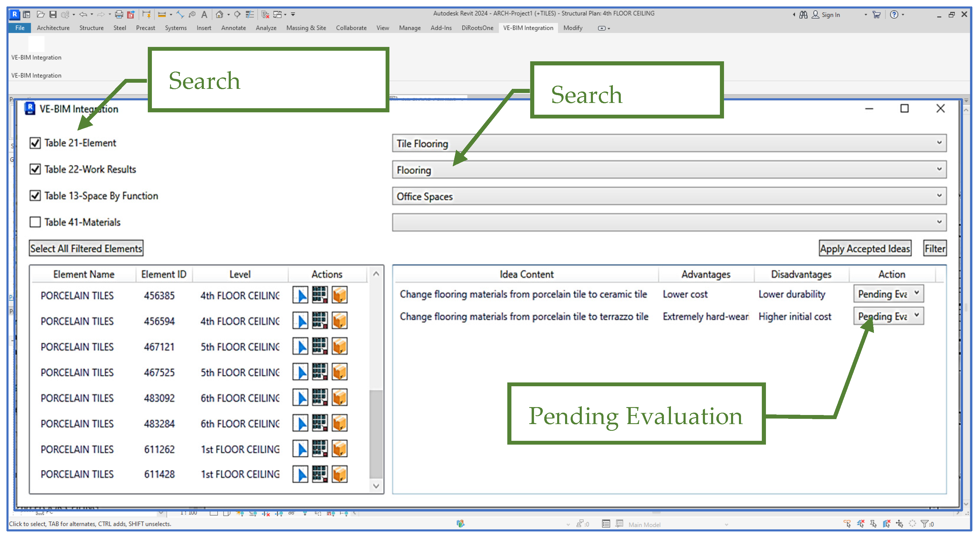The width and height of the screenshot is (980, 537).
Task: Click the Print icon in the toolbar
Action: 119,14
